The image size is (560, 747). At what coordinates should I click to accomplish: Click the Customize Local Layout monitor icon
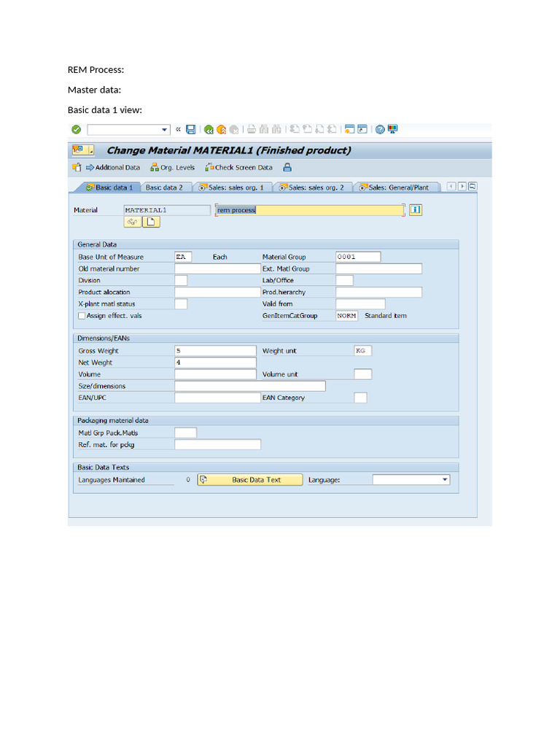392,130
